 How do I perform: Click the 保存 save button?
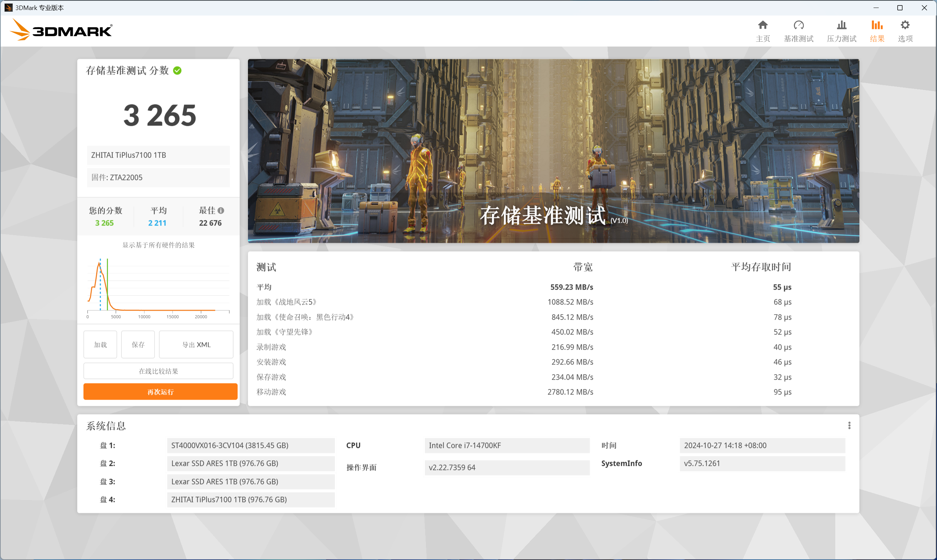(138, 344)
